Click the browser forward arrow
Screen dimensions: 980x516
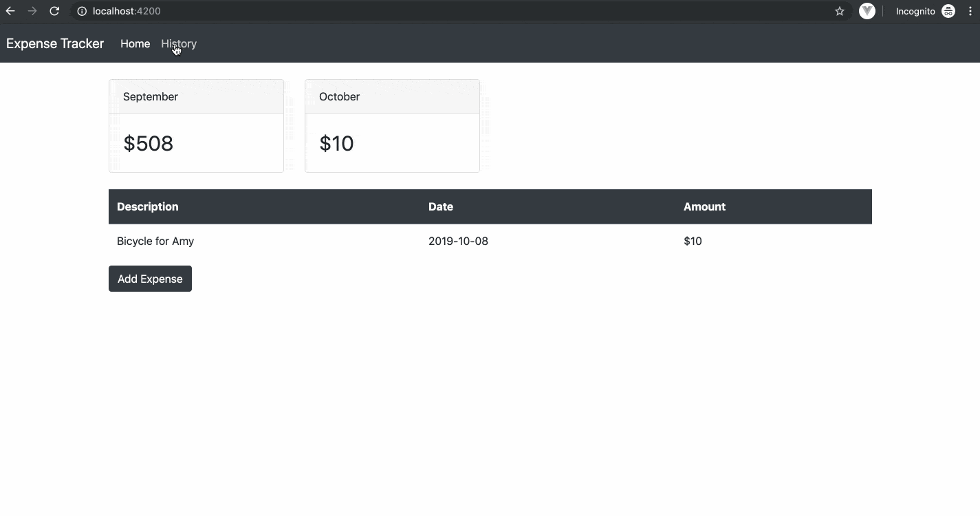(32, 11)
